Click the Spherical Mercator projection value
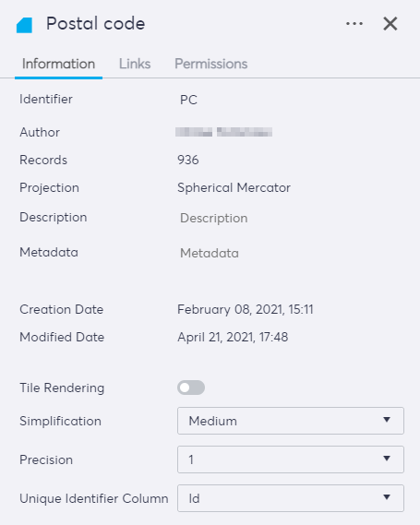 (x=234, y=188)
